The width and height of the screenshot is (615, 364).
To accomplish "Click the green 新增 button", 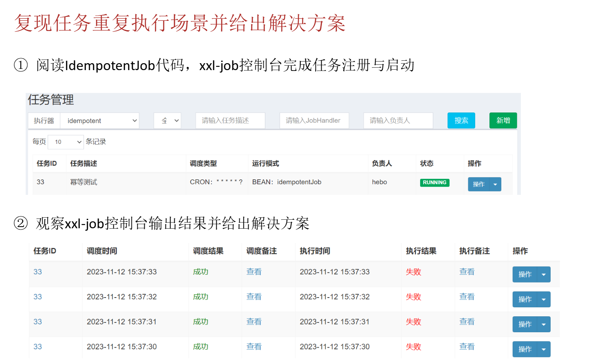I will pyautogui.click(x=503, y=121).
